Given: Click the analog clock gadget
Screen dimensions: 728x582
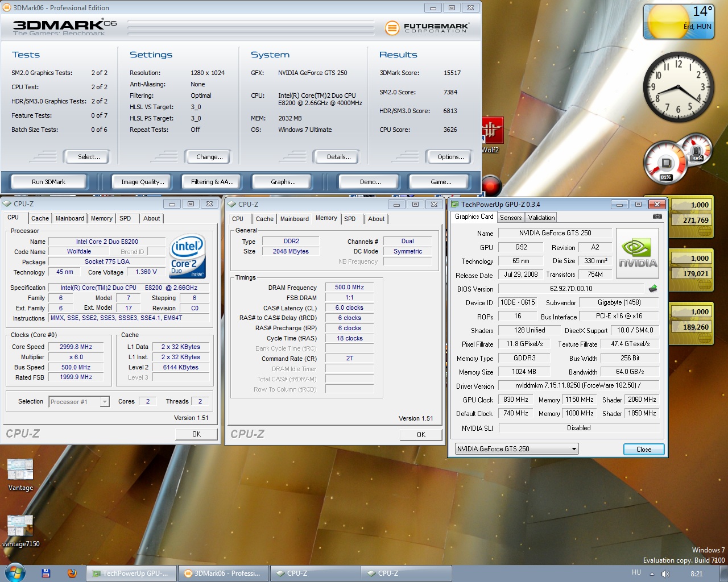Looking at the screenshot, I should point(678,87).
